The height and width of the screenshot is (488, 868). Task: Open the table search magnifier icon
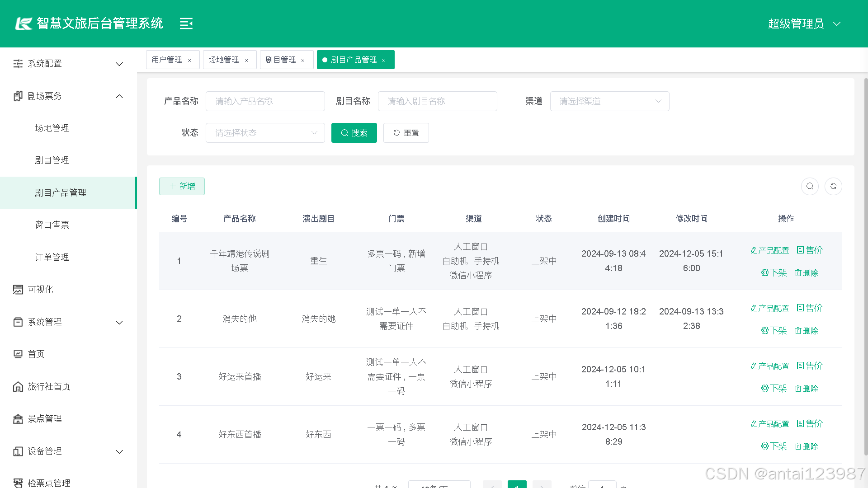coord(810,186)
